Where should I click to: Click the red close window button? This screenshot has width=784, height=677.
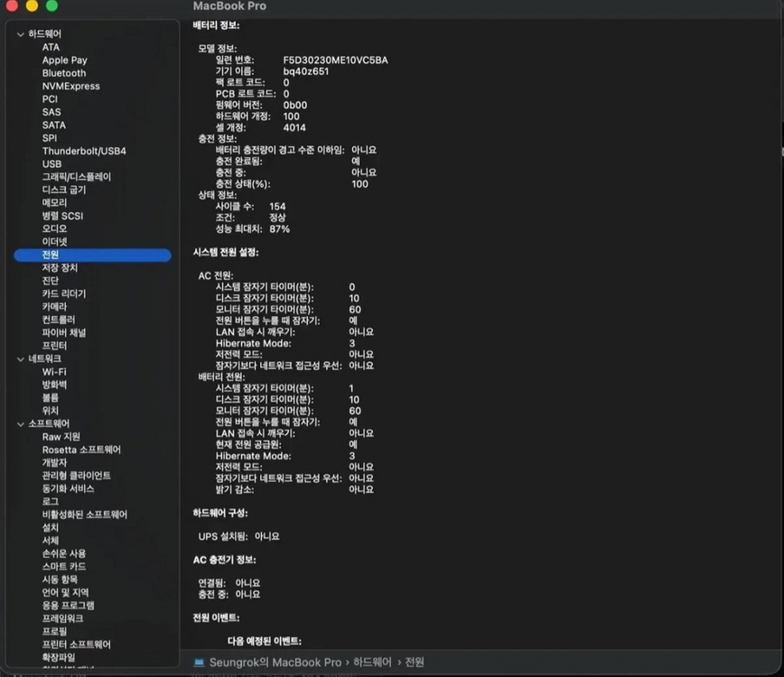[x=12, y=5]
